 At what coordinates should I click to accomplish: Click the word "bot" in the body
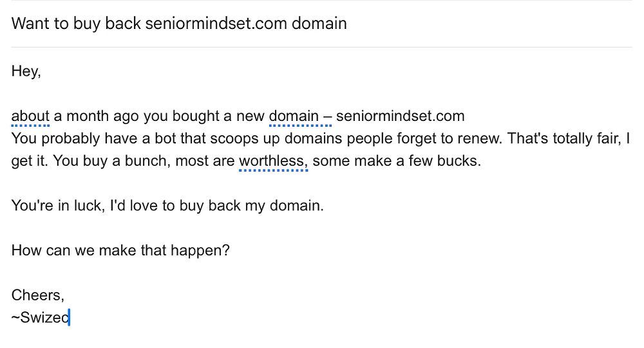pyautogui.click(x=165, y=139)
